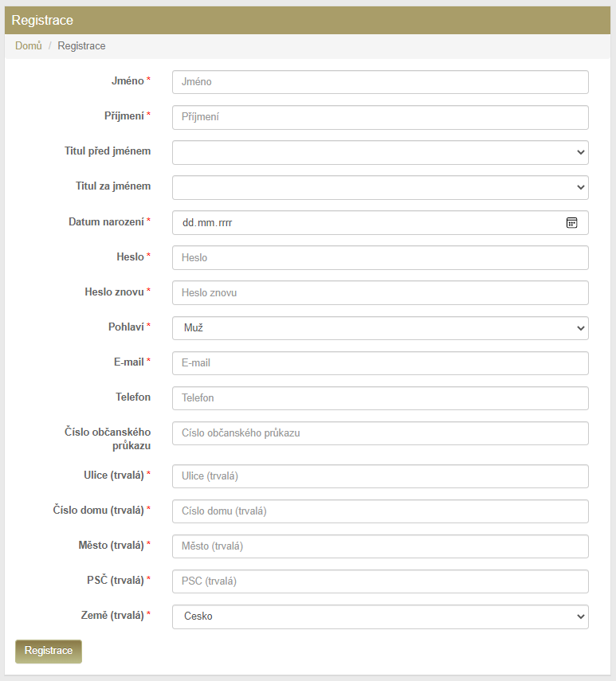The image size is (616, 681).
Task: Select the Heslo password field
Action: pyautogui.click(x=380, y=258)
